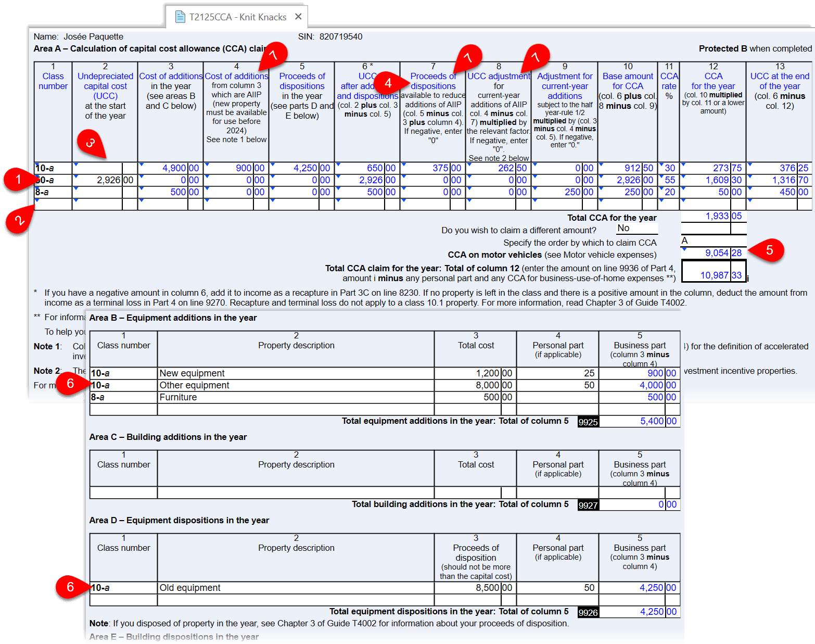The height and width of the screenshot is (644, 815).
Task: Click the 900.00 AIIP additions cell for class 10-a
Action: point(236,168)
